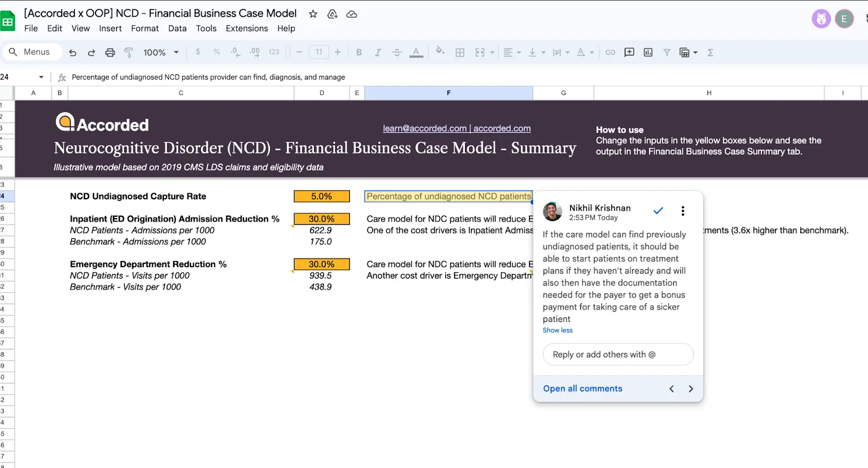Select the Paint format roller icon
Image resolution: width=868 pixels, height=468 pixels.
[129, 53]
